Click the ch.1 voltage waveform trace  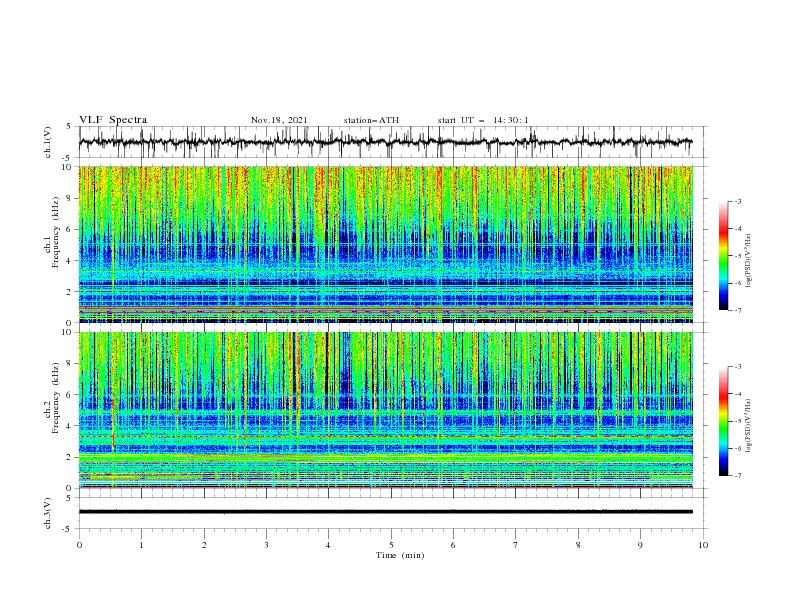click(385, 142)
